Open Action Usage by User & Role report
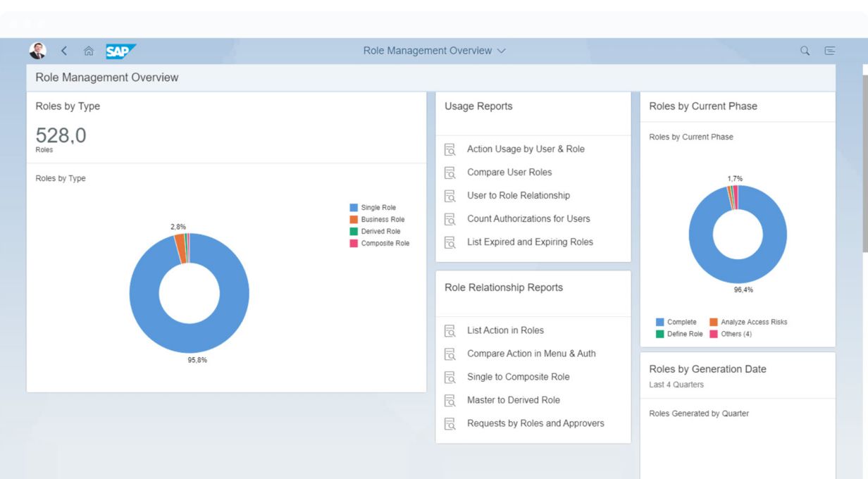The height and width of the screenshot is (479, 868). pyautogui.click(x=526, y=149)
